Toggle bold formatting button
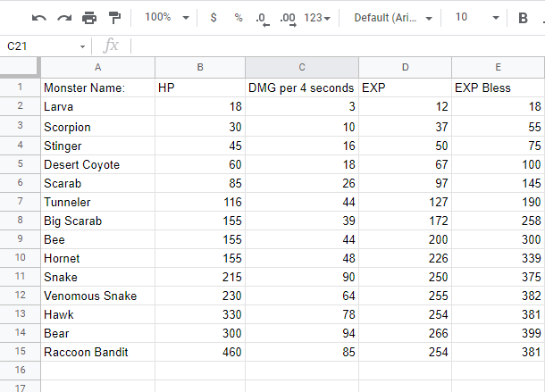This screenshot has width=545, height=392. [x=523, y=18]
